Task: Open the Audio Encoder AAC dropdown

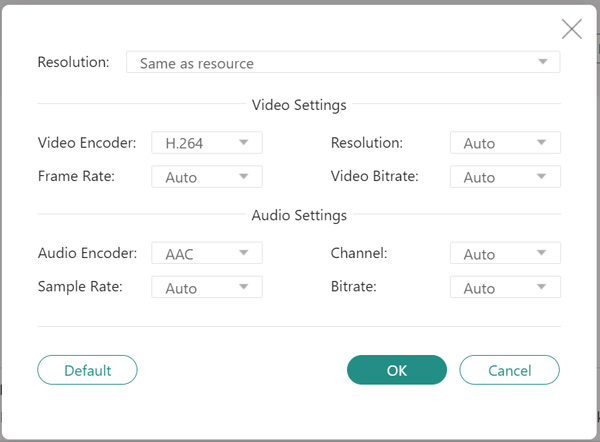Action: [x=206, y=254]
